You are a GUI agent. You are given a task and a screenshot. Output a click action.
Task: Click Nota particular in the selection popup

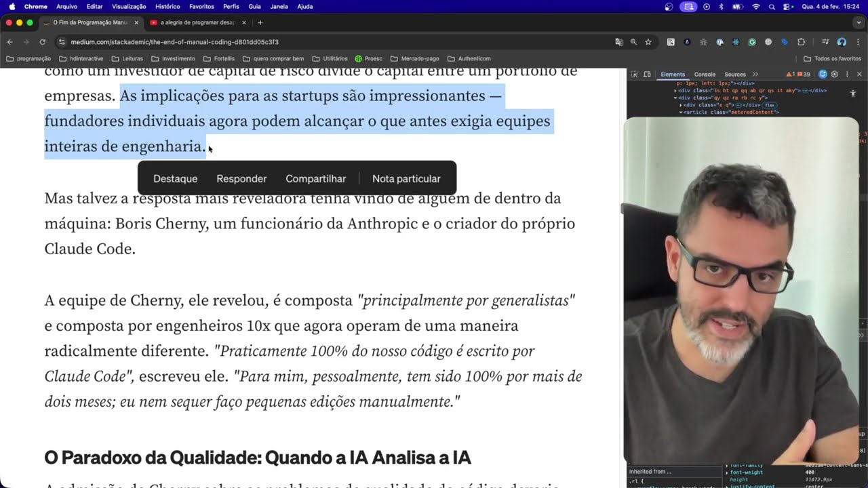406,179
